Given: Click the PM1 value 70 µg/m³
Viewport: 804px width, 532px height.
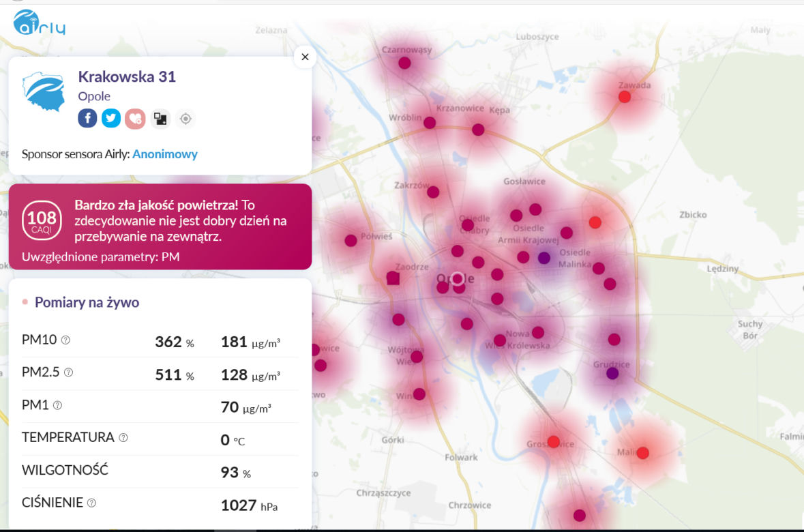Looking at the screenshot, I should pos(245,407).
